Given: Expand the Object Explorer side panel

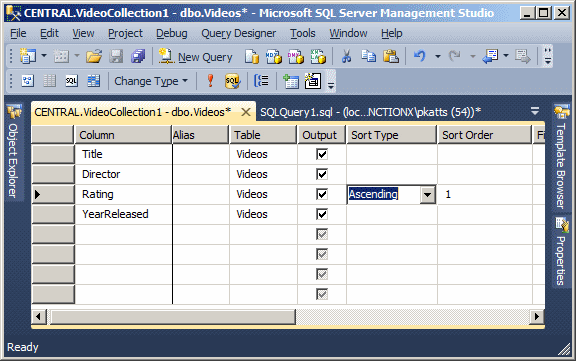Looking at the screenshot, I should (13, 152).
